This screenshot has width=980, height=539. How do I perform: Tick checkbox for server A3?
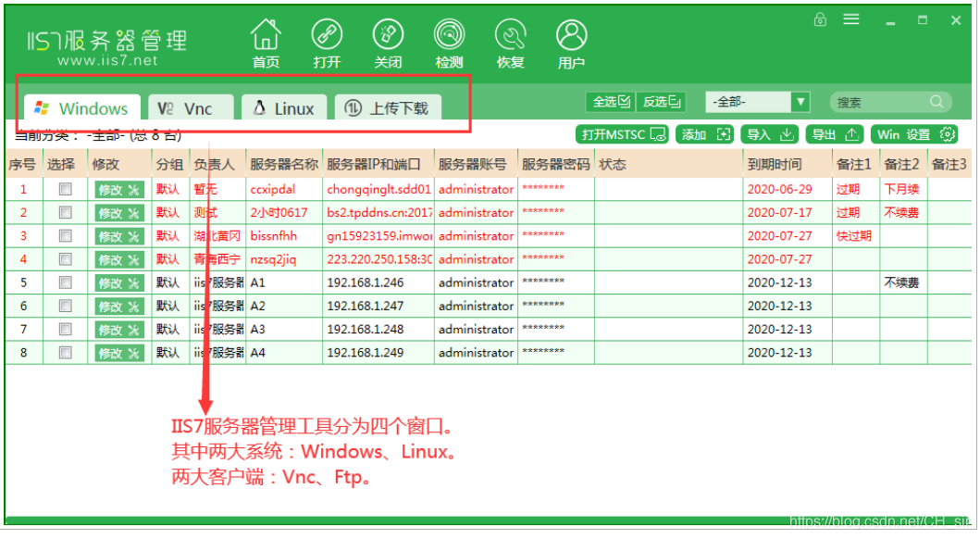click(65, 329)
